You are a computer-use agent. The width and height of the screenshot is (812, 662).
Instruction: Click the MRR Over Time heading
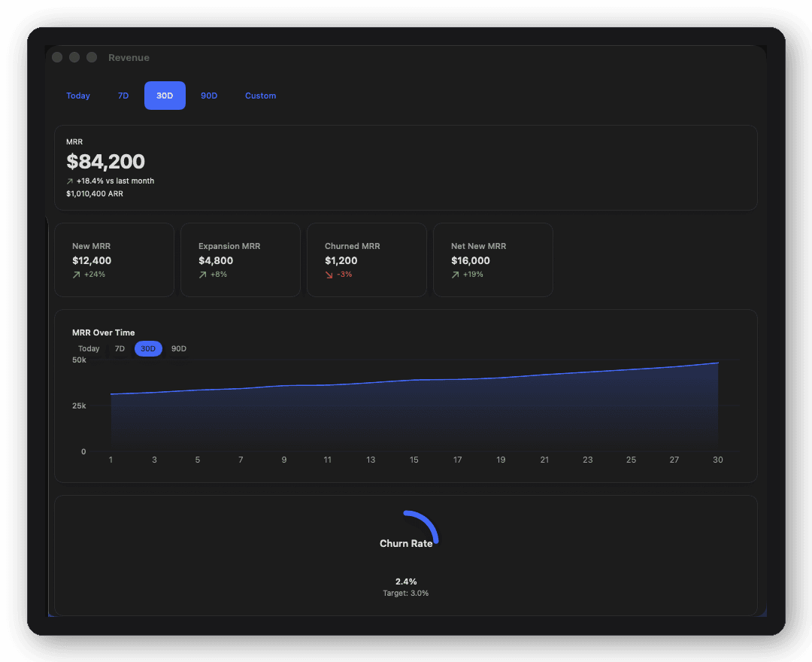click(104, 333)
